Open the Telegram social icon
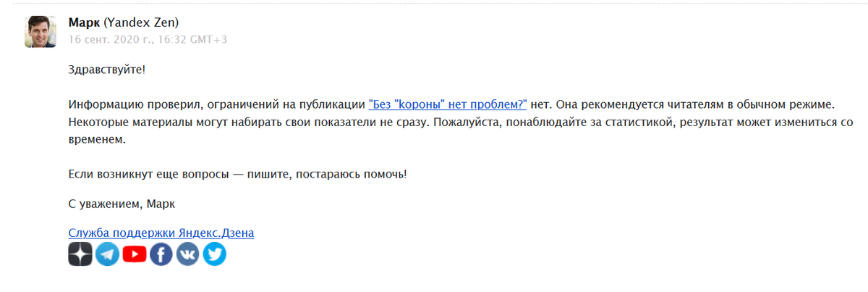This screenshot has width=868, height=292. pyautogui.click(x=107, y=254)
